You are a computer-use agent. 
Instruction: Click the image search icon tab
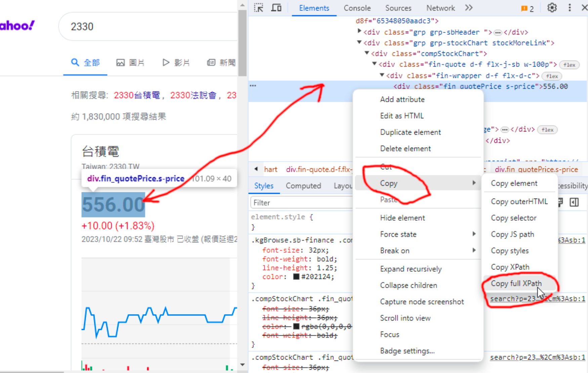(x=130, y=63)
